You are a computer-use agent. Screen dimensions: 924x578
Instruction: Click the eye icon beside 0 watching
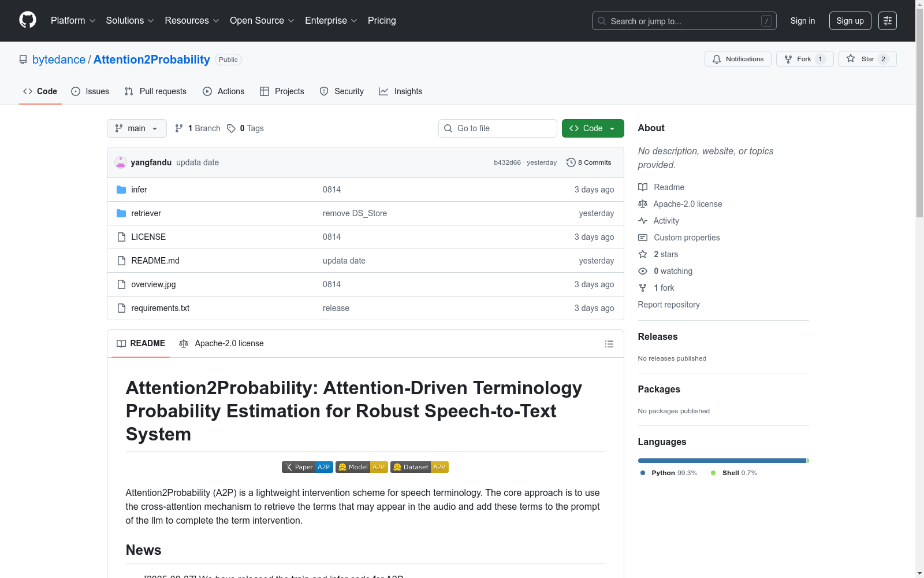[x=643, y=271]
